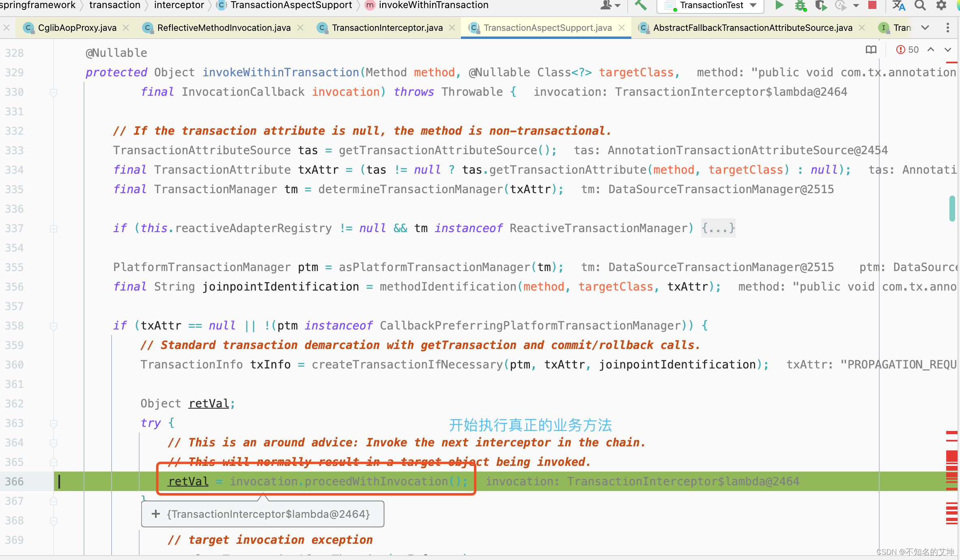The width and height of the screenshot is (960, 560).
Task: Show hidden editor tabs chevron
Action: 926,28
